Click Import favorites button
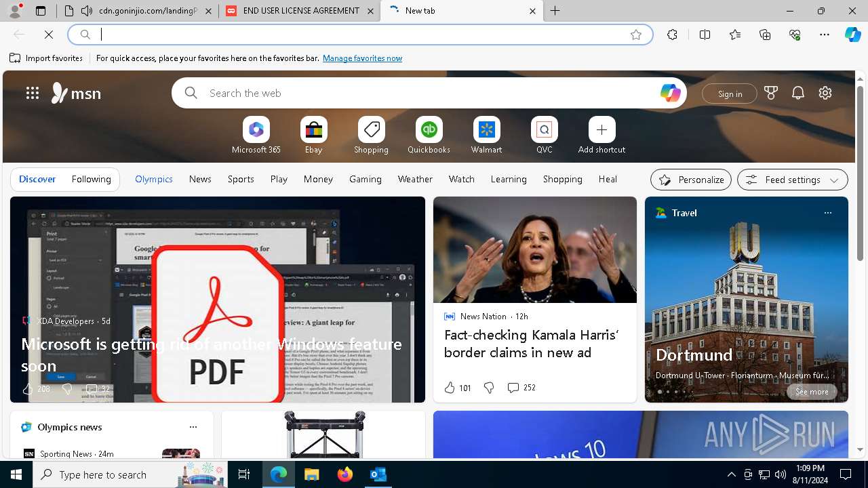Image resolution: width=868 pixels, height=488 pixels. 46,58
